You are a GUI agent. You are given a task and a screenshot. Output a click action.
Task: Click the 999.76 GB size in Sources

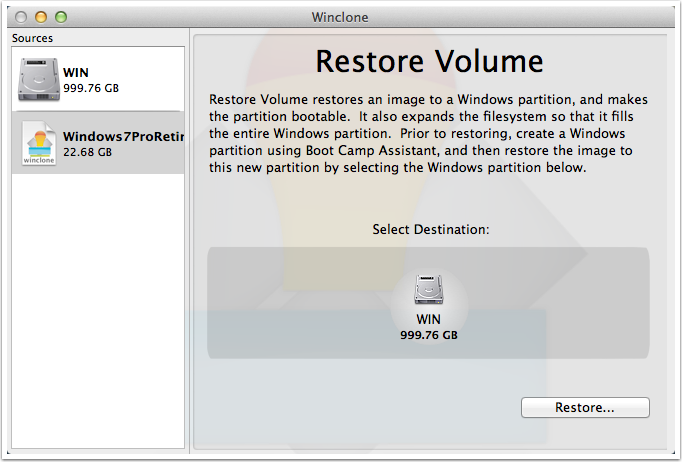[91, 88]
